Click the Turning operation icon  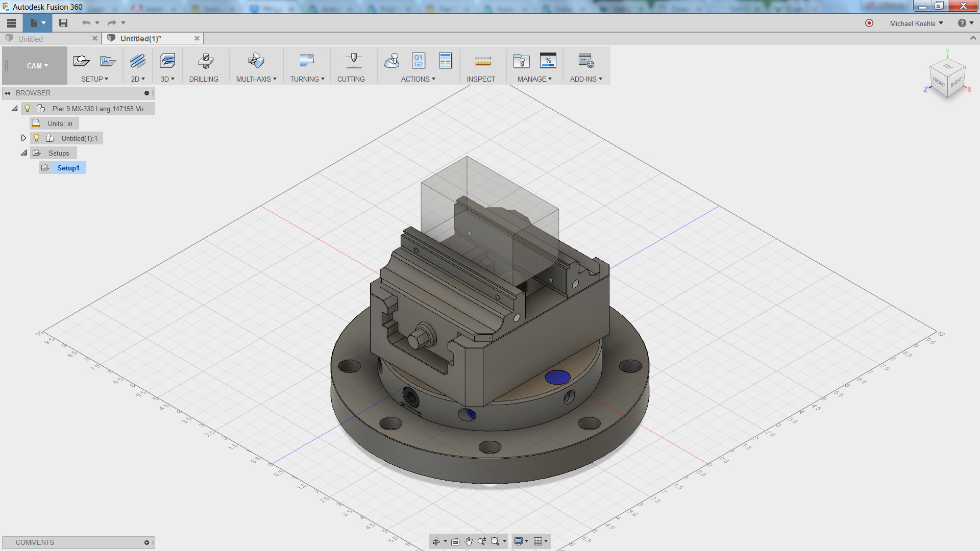[x=307, y=61]
